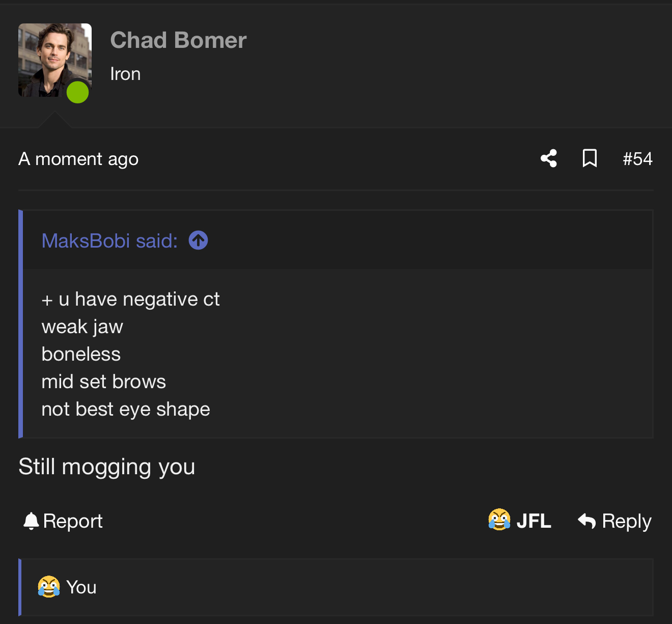The height and width of the screenshot is (624, 672).
Task: Click the green online status dot
Action: [x=78, y=92]
